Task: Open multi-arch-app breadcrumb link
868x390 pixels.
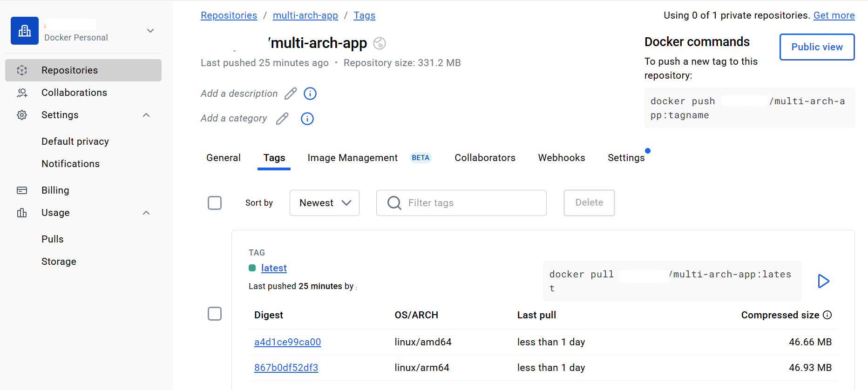Action: coord(305,15)
